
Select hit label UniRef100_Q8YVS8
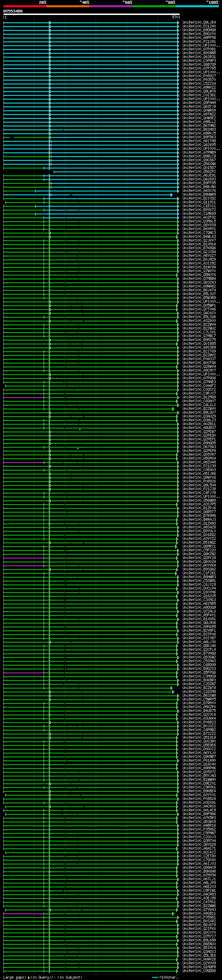click(199, 225)
